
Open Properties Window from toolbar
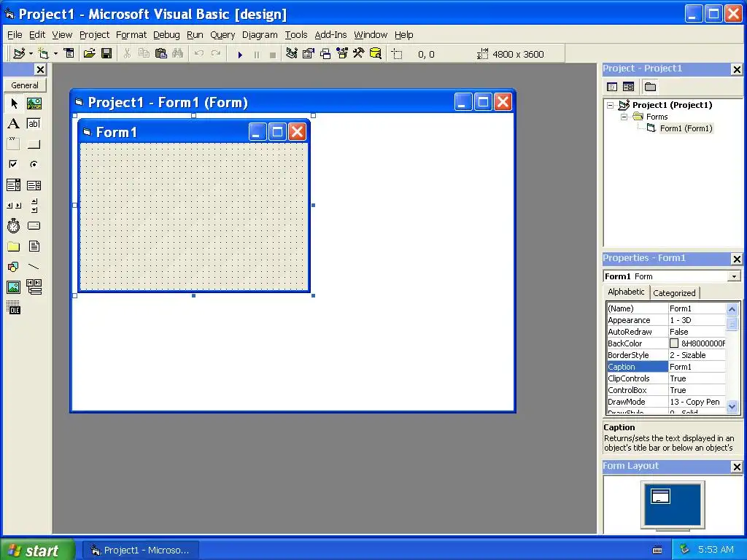coord(309,53)
